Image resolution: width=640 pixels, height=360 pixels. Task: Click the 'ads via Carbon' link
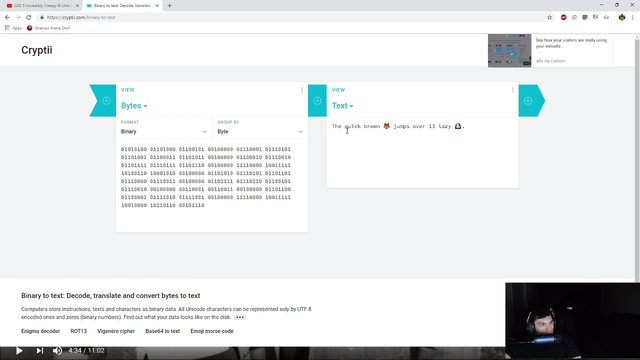coord(550,61)
